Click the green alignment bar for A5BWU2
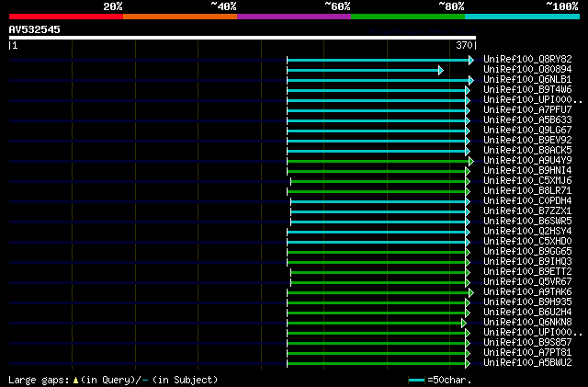588x387 pixels. tap(379, 364)
